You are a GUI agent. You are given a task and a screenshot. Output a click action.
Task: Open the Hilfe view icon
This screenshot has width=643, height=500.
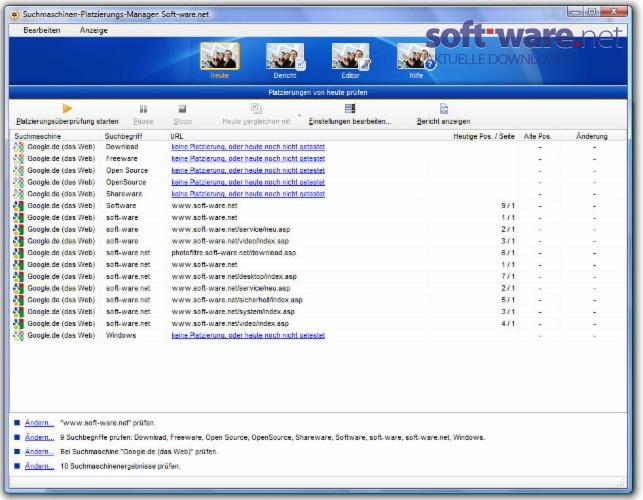point(416,56)
